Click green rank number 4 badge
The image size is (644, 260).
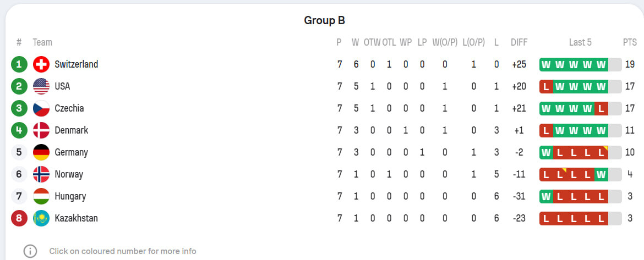pyautogui.click(x=19, y=130)
